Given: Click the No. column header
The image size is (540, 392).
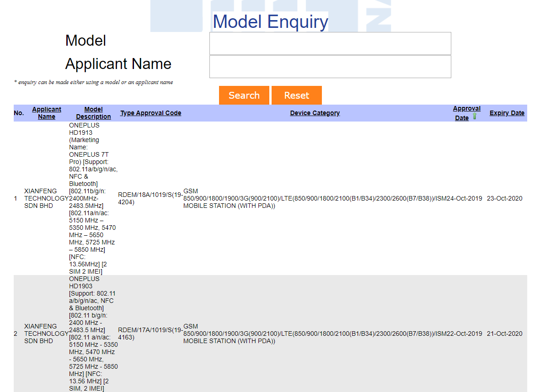Looking at the screenshot, I should pyautogui.click(x=19, y=113).
